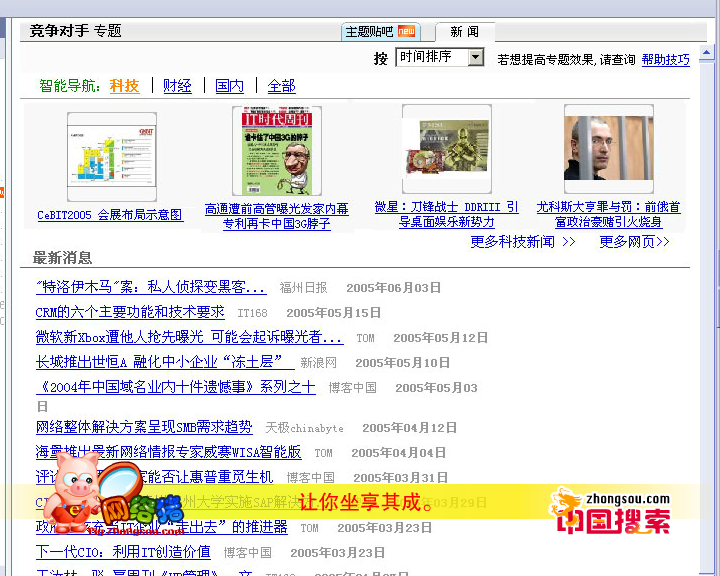Viewport: 720px width, 576px height.
Task: Click the CeBIT2005 floor plan thumbnail
Action: [112, 156]
